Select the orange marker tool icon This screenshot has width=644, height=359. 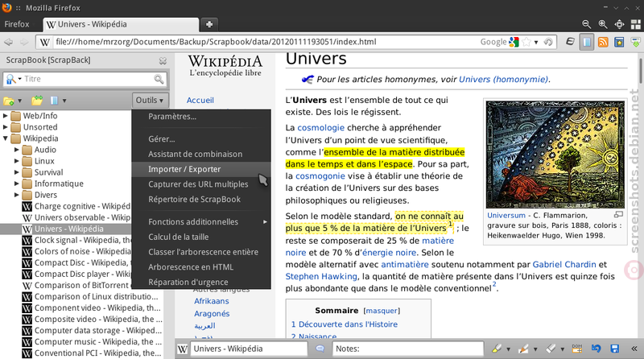(x=524, y=349)
